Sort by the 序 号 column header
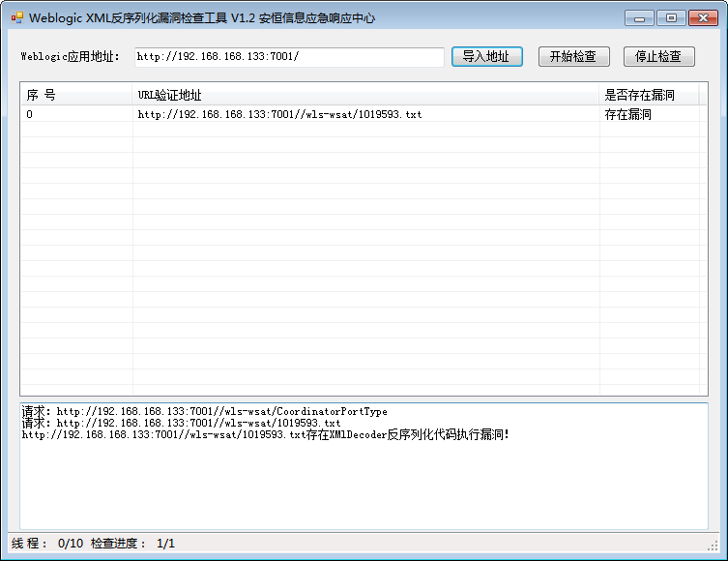 coord(76,95)
